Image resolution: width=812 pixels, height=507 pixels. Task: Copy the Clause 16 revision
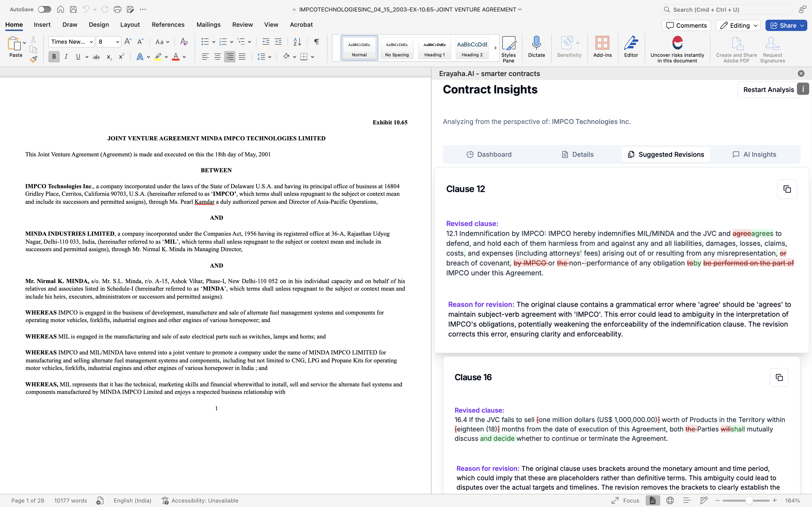click(779, 377)
